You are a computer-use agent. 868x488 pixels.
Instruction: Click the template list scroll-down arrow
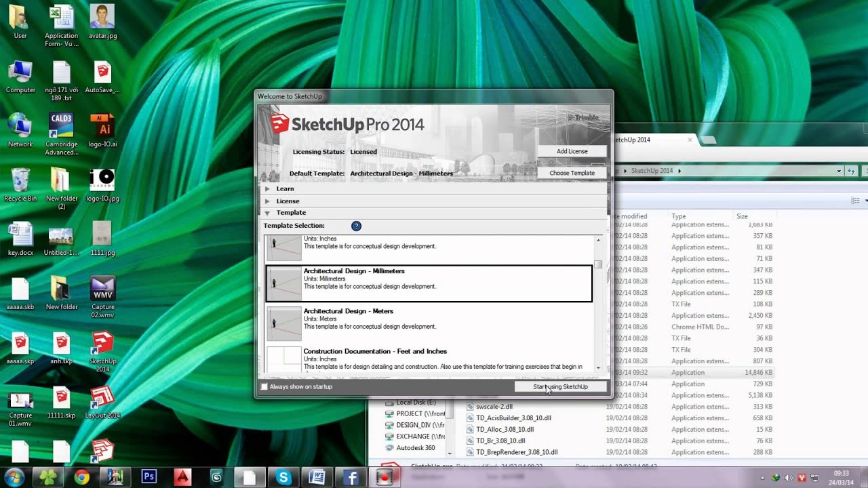click(x=598, y=367)
